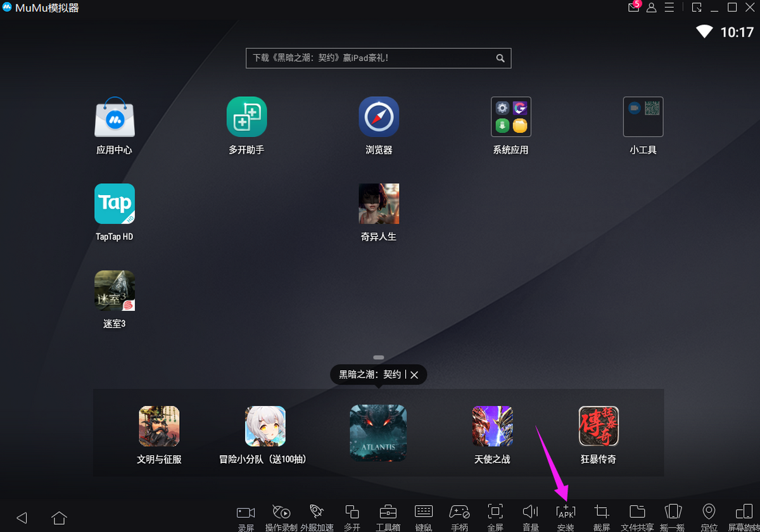
Task: Open 手柄 gamepad settings
Action: pyautogui.click(x=459, y=517)
